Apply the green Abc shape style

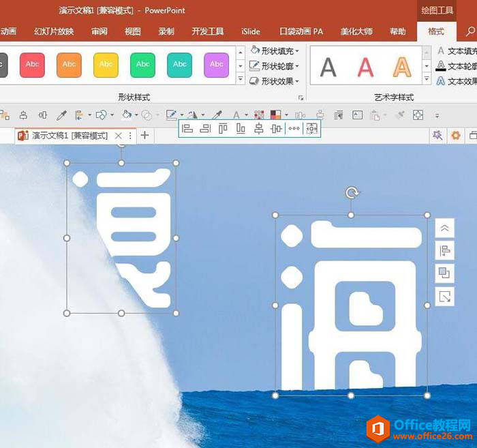142,65
